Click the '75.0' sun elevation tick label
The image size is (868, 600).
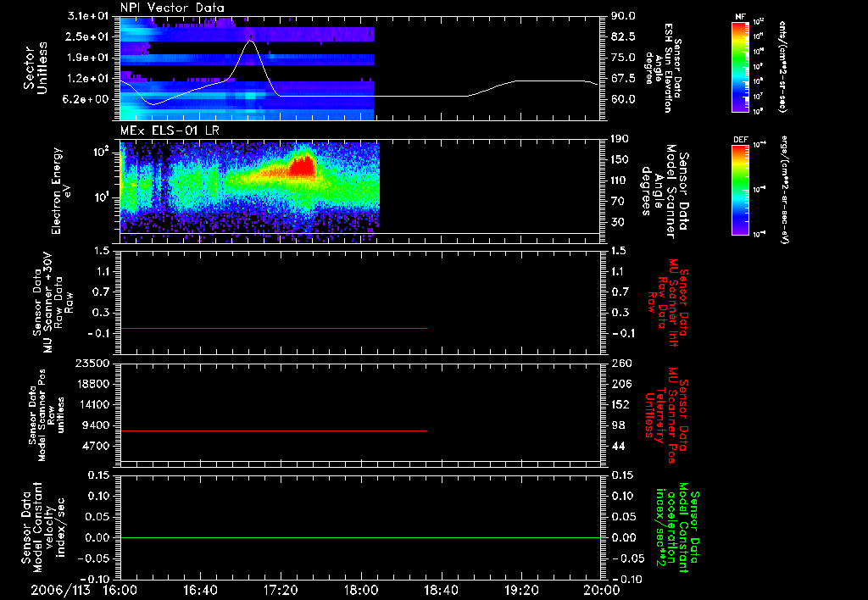[x=623, y=58]
